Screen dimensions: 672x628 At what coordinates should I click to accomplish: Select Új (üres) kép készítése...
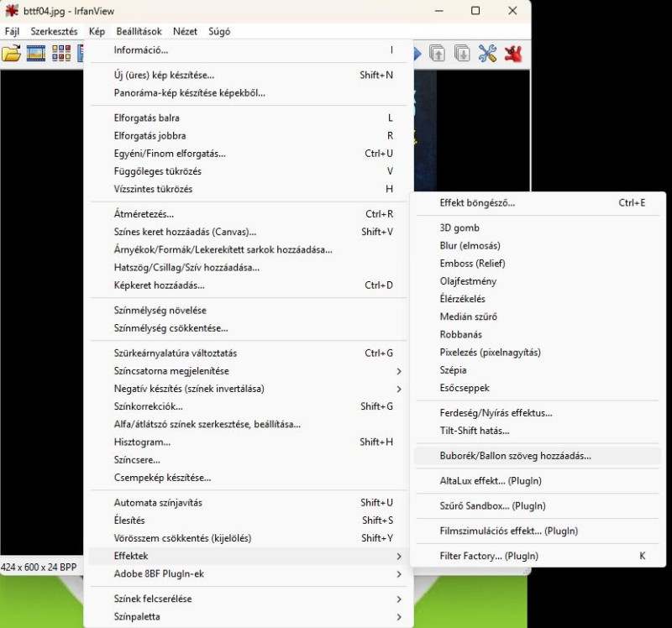249,75
